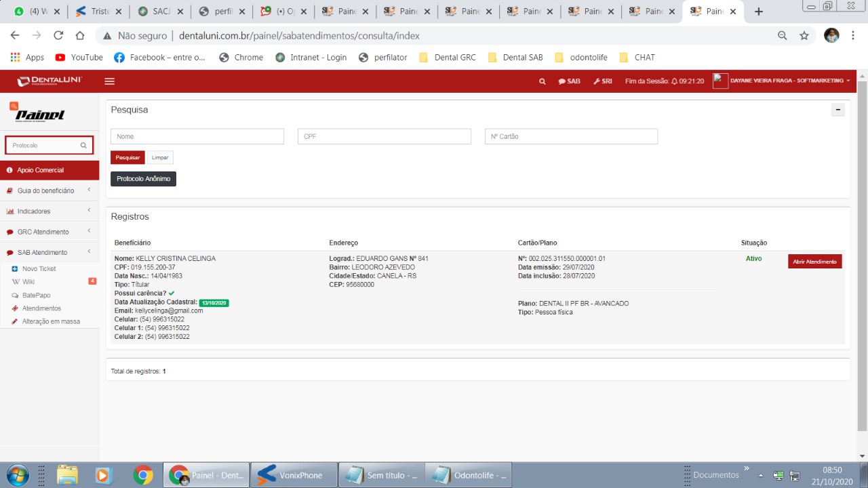Click the red Pesquisar button

coord(127,157)
